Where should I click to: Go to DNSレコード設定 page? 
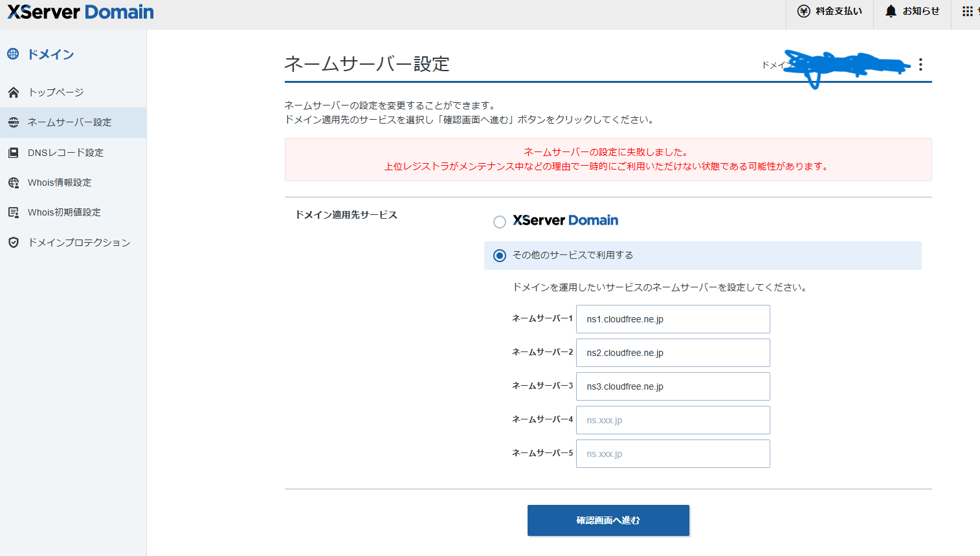[x=73, y=153]
